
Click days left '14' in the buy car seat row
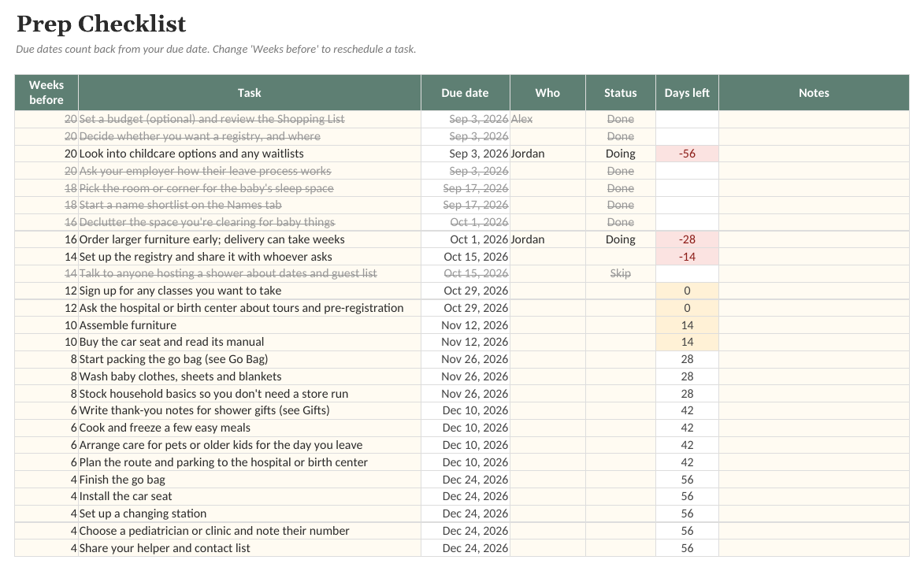point(687,342)
